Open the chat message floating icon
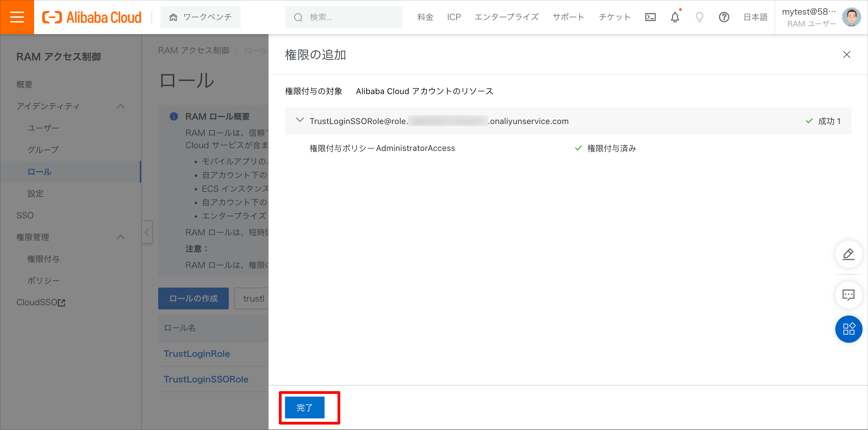The width and height of the screenshot is (868, 430). point(849,295)
